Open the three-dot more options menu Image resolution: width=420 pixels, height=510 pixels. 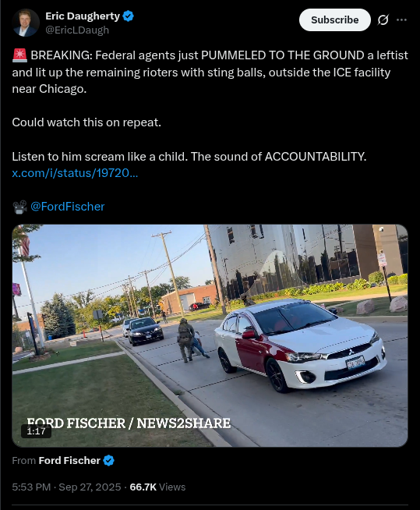coord(401,19)
